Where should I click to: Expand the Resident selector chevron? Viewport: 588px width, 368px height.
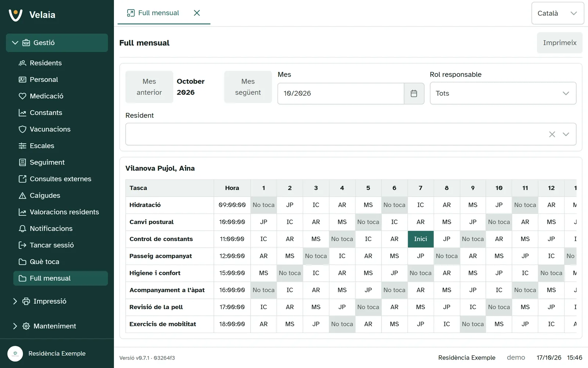tap(566, 134)
